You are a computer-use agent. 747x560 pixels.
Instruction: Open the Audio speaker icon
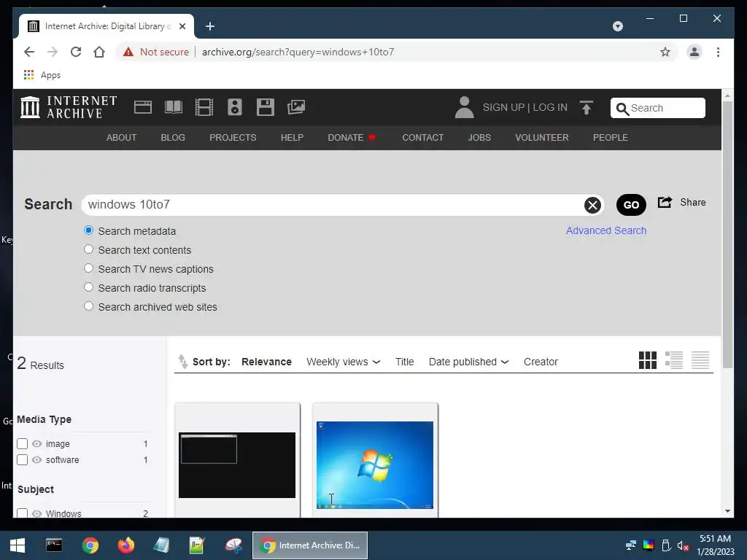click(234, 107)
